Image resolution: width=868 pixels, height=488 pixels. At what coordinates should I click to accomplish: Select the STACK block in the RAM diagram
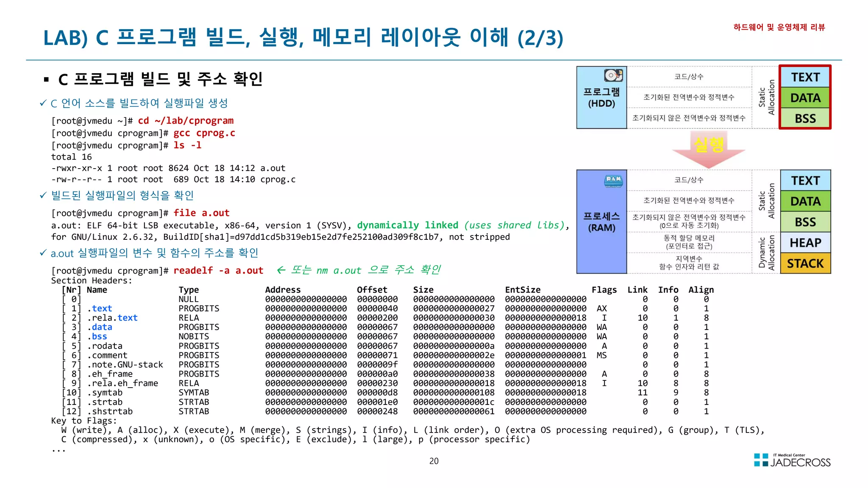(x=805, y=263)
